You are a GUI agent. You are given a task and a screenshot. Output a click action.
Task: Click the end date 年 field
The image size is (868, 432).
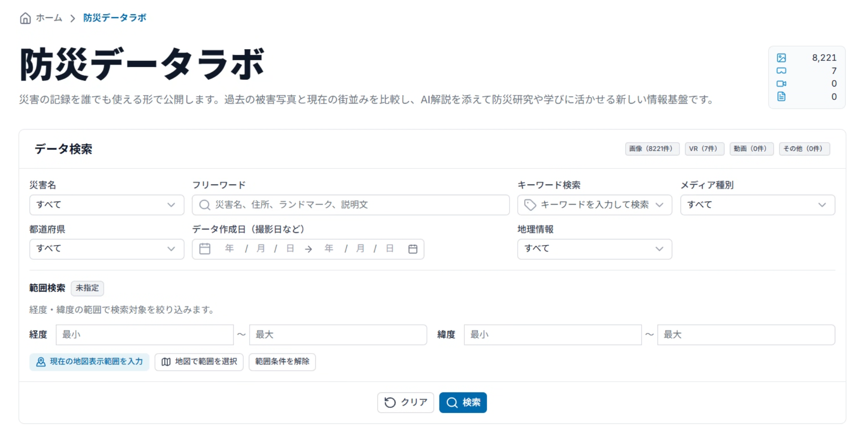[329, 249]
